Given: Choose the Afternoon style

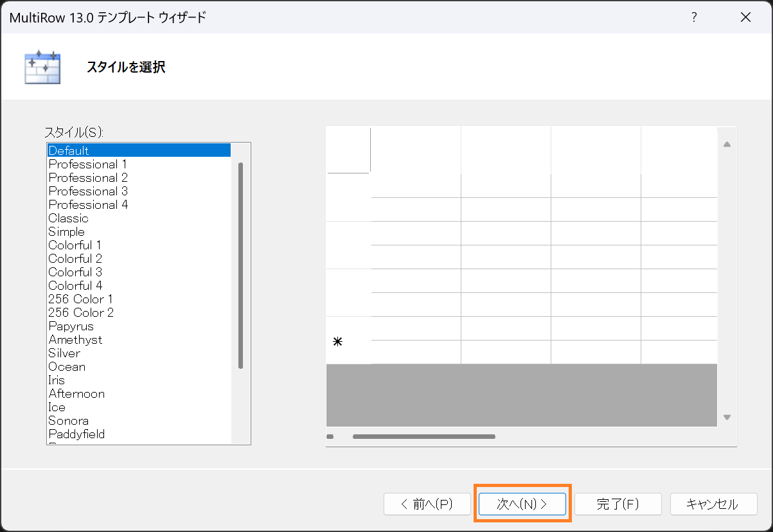Looking at the screenshot, I should coord(139,393).
